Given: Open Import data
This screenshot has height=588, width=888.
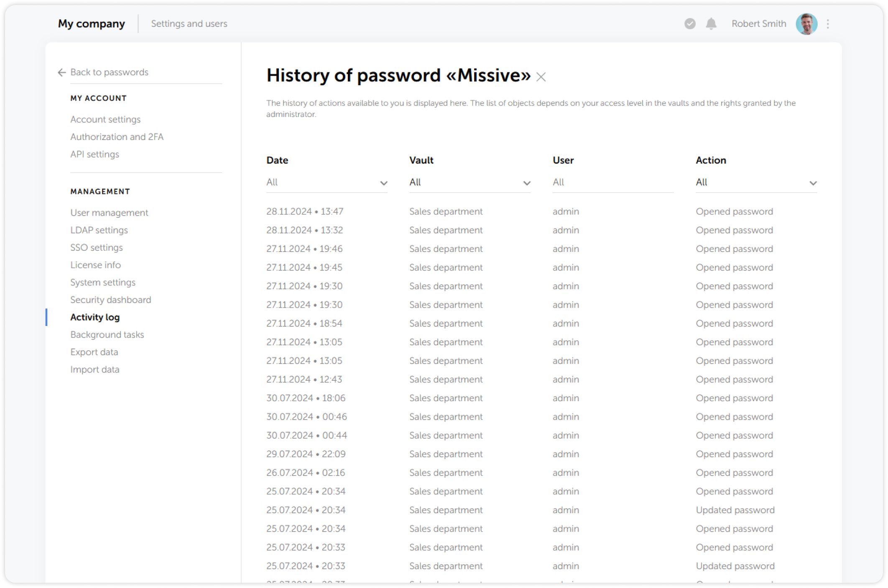Looking at the screenshot, I should (95, 369).
